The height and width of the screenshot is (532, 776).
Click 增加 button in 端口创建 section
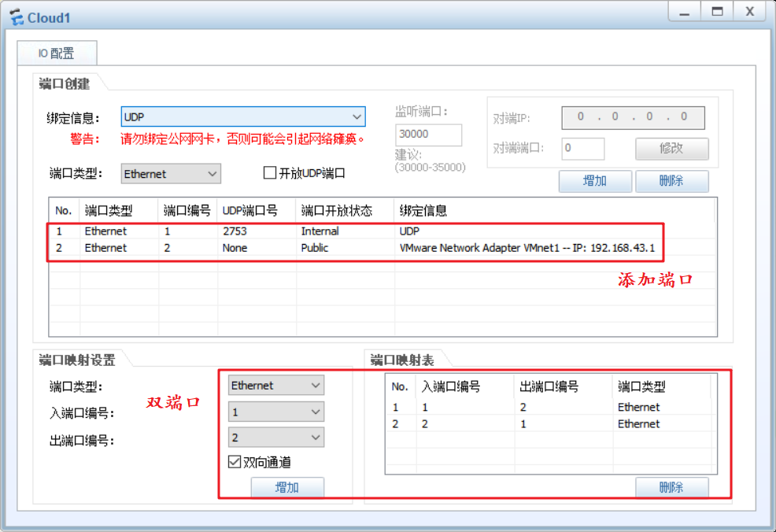coord(595,181)
